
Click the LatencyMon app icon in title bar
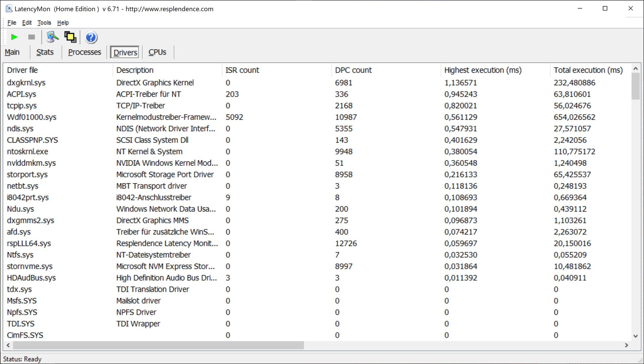point(9,9)
